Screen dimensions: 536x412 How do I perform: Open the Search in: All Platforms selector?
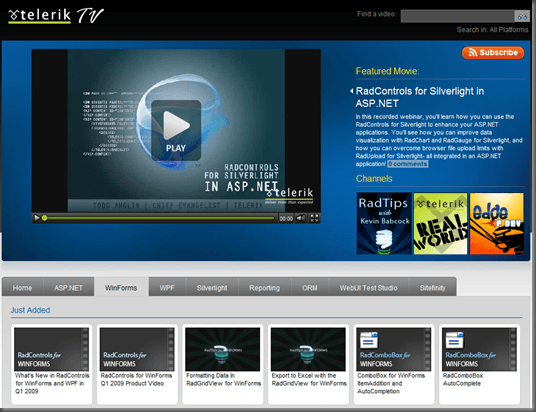pyautogui.click(x=492, y=30)
